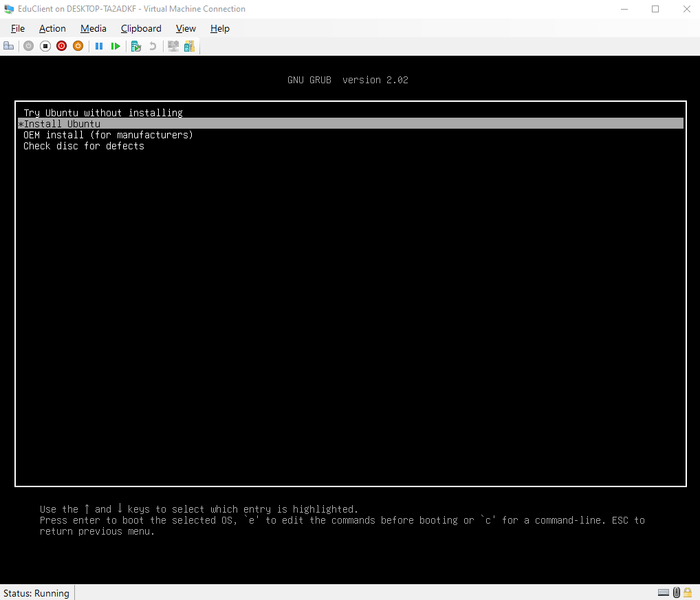Open the Action menu
The image size is (700, 600).
pyautogui.click(x=52, y=29)
